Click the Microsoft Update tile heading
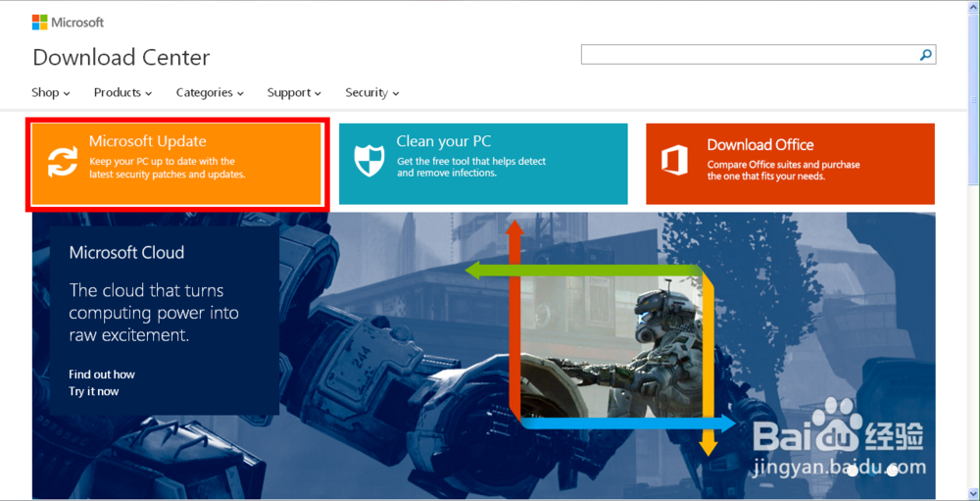The image size is (980, 501). [x=148, y=141]
